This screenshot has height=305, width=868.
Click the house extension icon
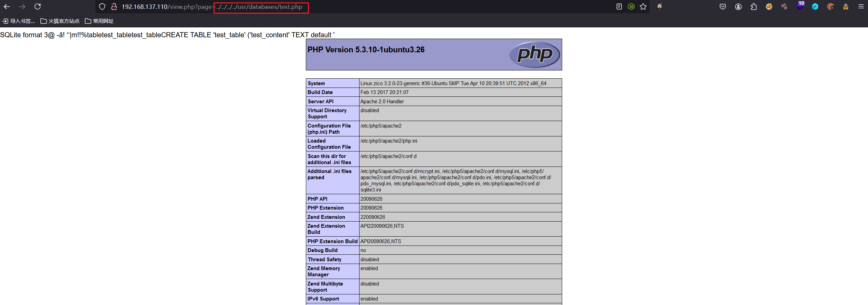660,6
